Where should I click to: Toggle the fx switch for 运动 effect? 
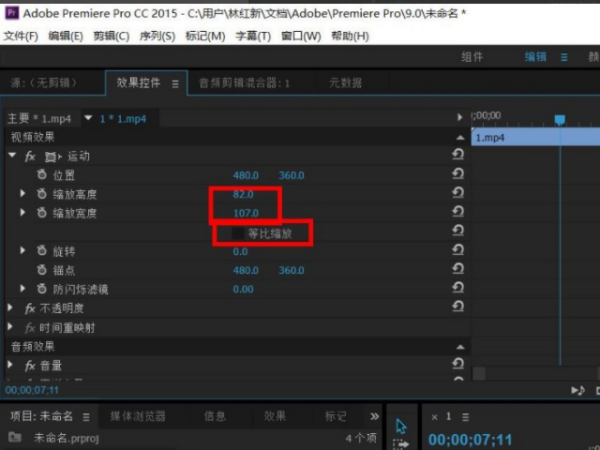tap(30, 156)
